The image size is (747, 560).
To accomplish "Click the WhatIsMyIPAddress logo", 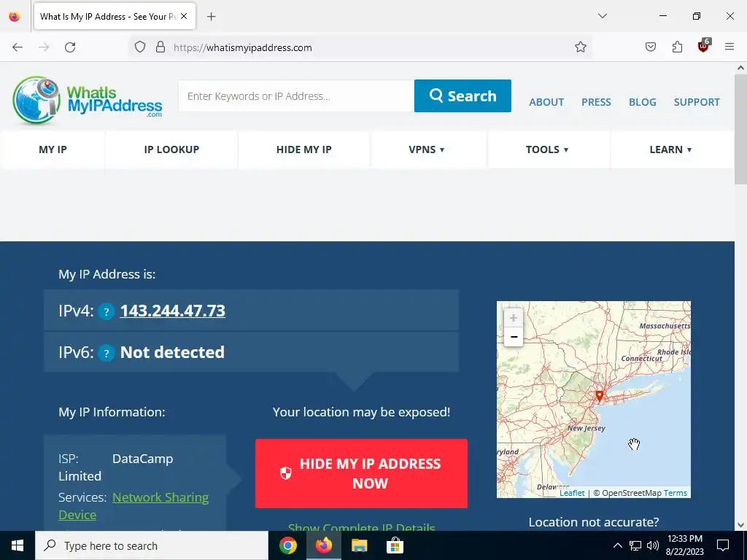I will pos(88,100).
